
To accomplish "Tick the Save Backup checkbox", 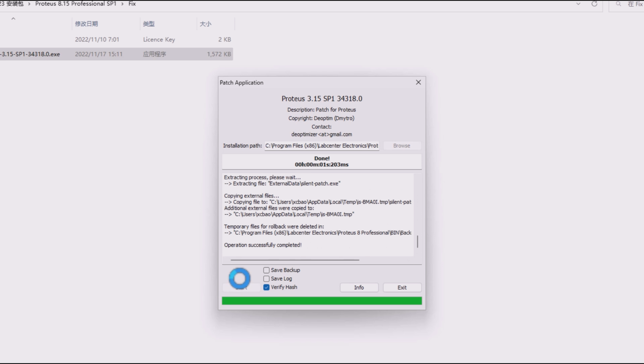I will 266,270.
